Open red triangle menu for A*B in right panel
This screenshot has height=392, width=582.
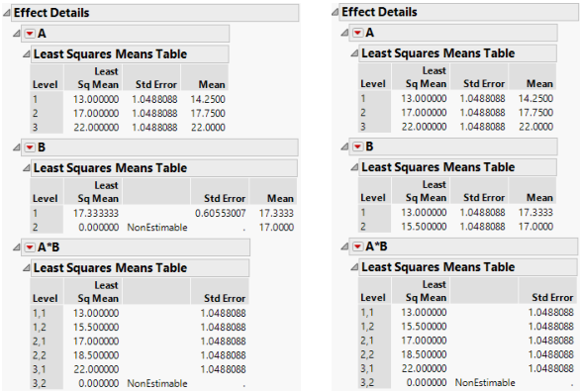(357, 246)
